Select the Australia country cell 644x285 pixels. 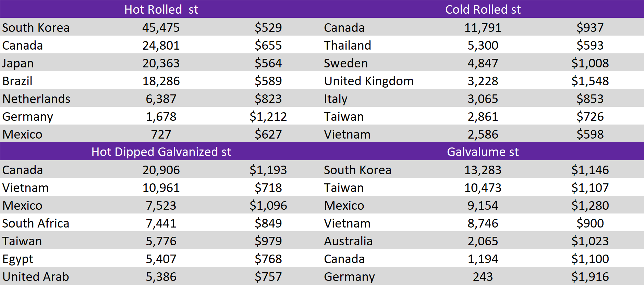point(348,241)
